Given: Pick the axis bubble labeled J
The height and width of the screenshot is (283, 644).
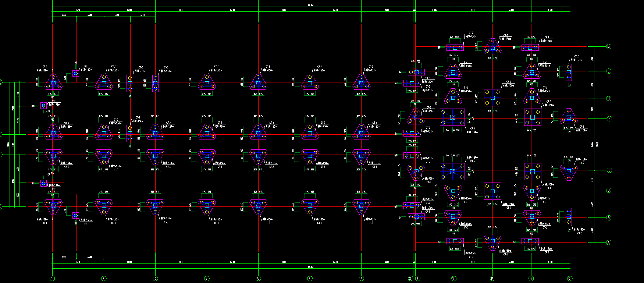Looking at the screenshot, I should [609, 99].
